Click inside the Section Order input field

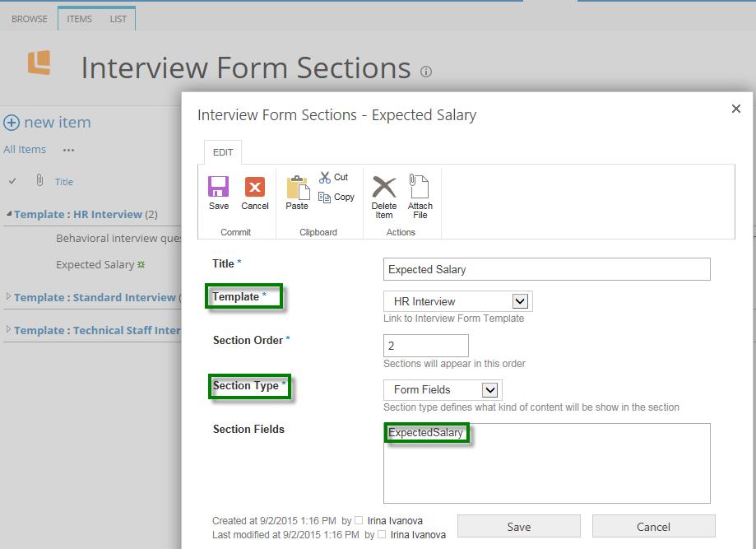pyautogui.click(x=426, y=345)
